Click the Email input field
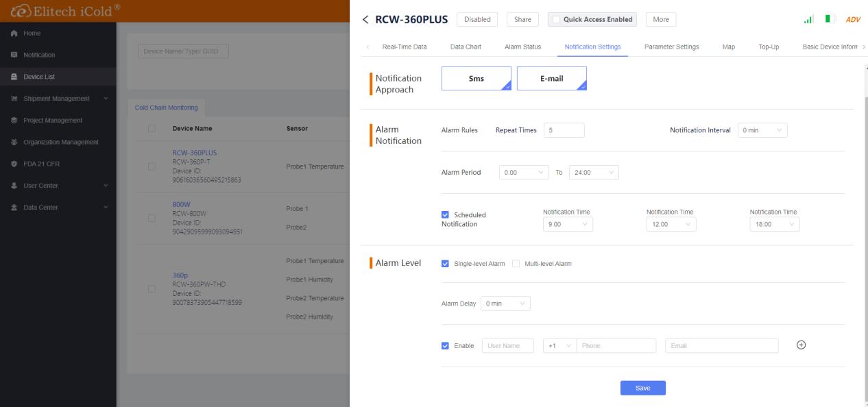This screenshot has width=868, height=407. click(x=722, y=346)
